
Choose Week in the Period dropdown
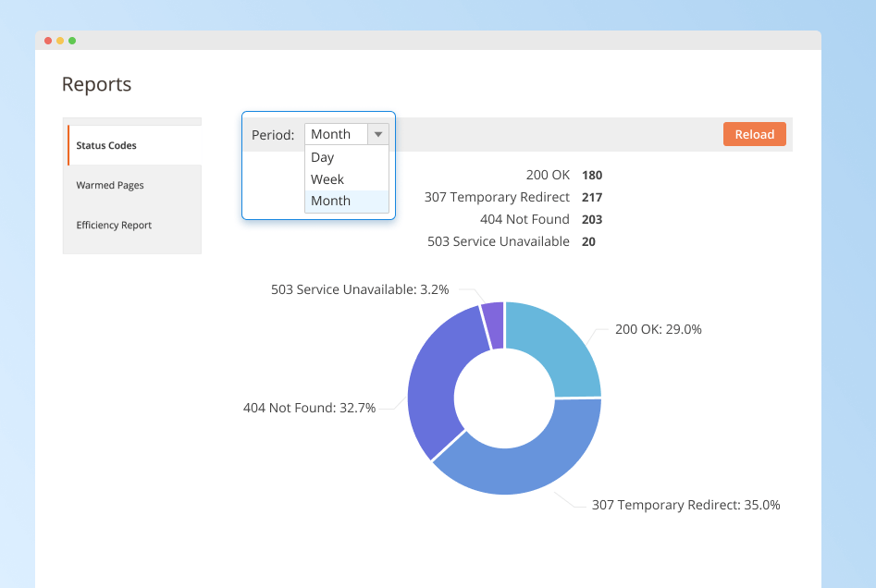pos(327,179)
